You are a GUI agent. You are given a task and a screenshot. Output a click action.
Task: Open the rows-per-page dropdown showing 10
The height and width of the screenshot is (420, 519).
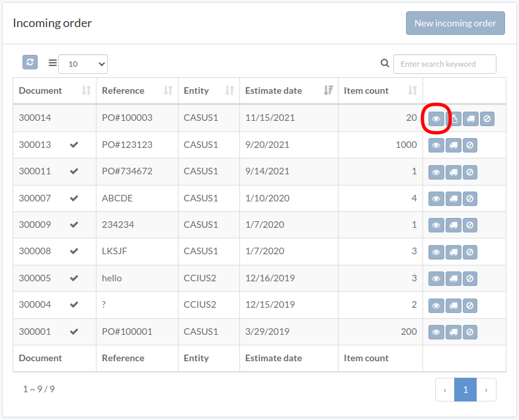pos(83,64)
